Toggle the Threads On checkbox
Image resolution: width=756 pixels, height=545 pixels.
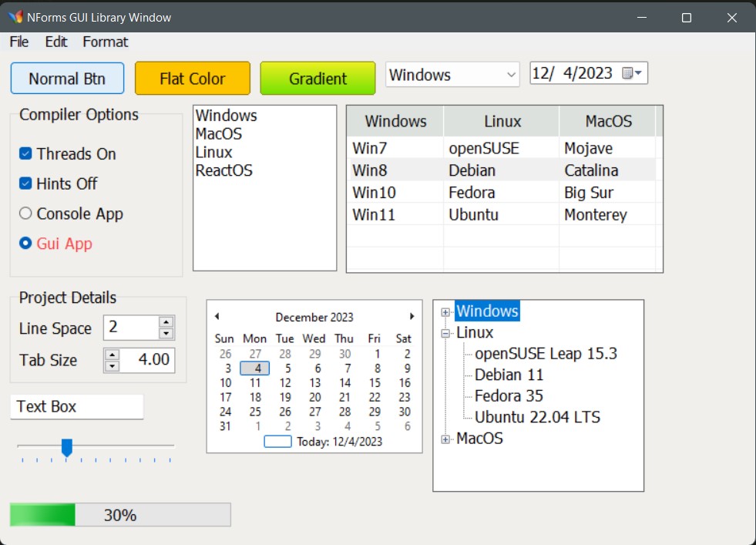(25, 154)
